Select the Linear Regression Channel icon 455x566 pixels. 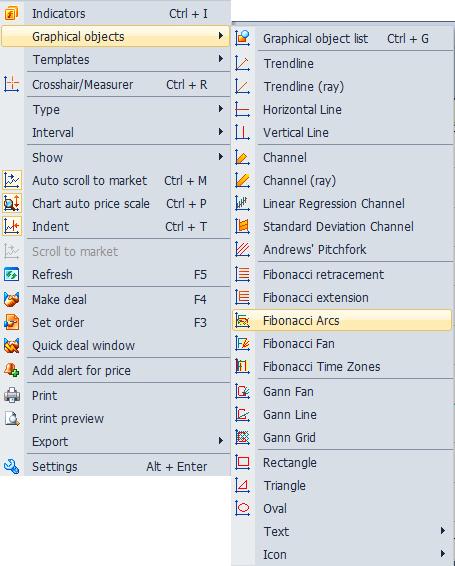click(x=242, y=203)
